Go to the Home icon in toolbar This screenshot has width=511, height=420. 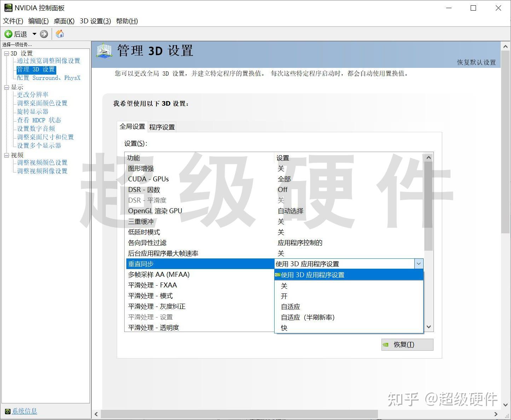[60, 34]
